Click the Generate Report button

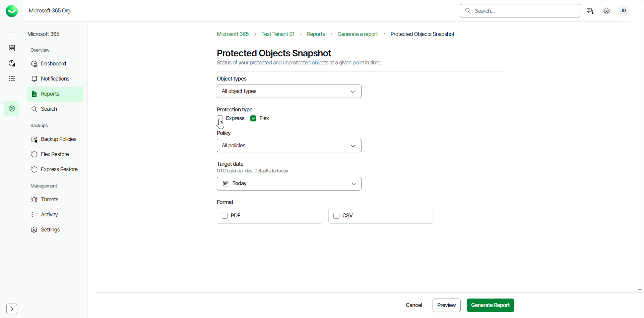click(490, 305)
